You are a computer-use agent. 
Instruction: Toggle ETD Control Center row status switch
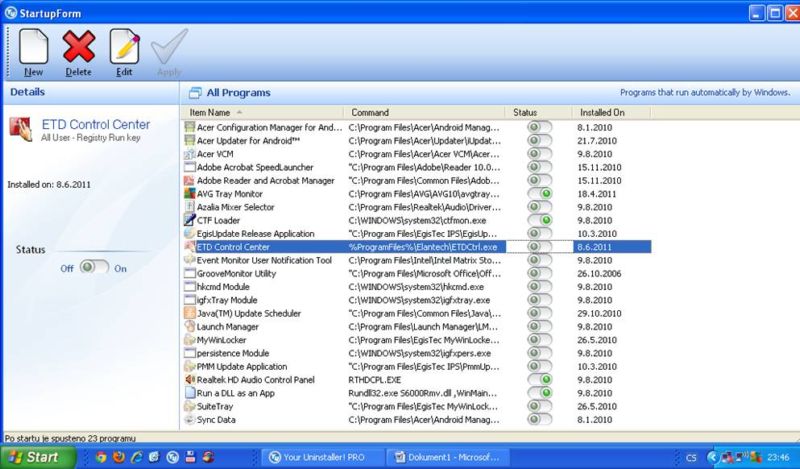click(540, 247)
